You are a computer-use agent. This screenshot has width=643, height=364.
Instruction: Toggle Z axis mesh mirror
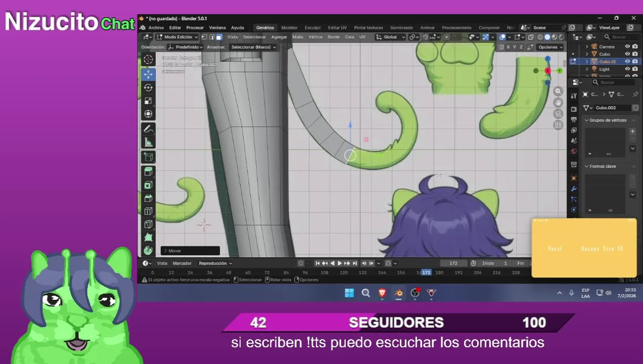pyautogui.click(x=521, y=47)
